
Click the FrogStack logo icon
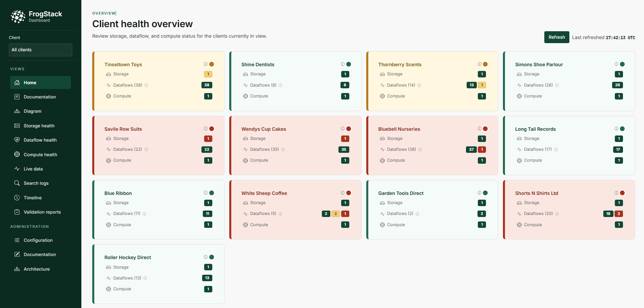click(18, 16)
